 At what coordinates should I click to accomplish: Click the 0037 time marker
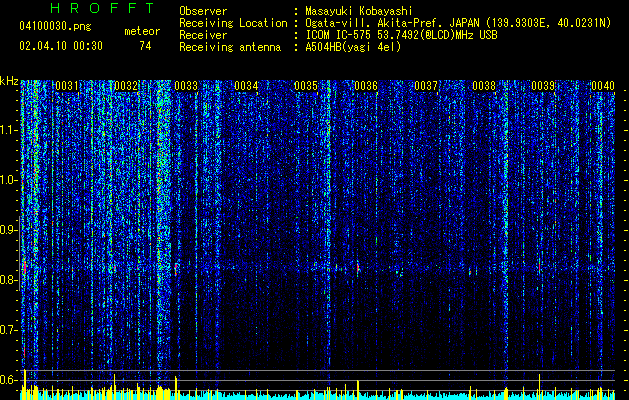point(426,86)
